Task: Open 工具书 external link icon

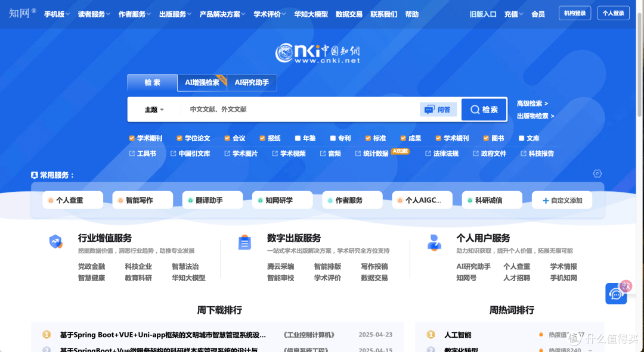Action: coord(132,154)
